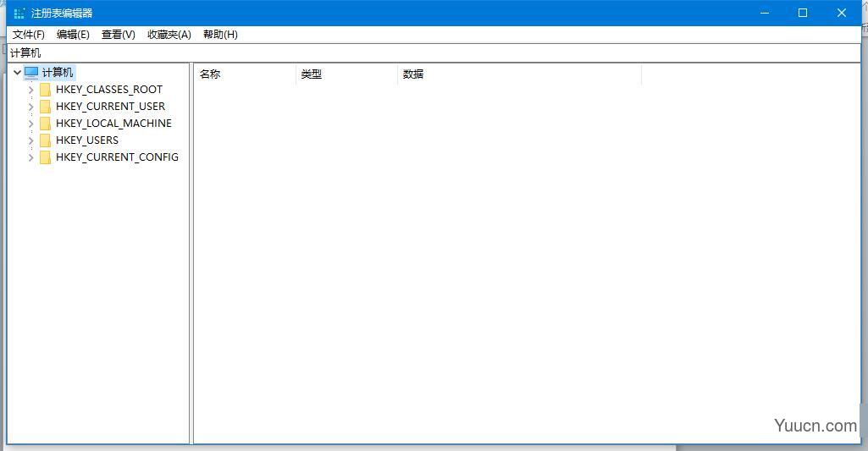
Task: Select HKEY_USERS label in tree
Action: pos(87,140)
